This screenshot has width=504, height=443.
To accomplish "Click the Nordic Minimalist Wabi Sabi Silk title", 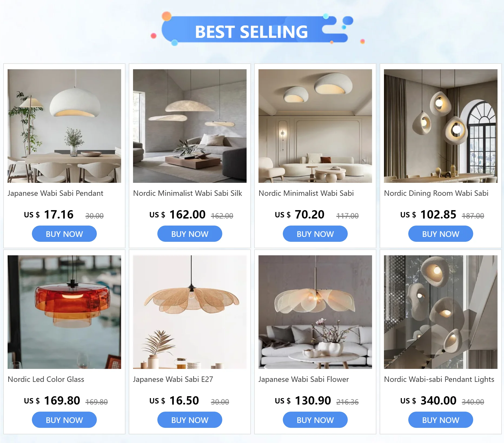I will [x=188, y=193].
